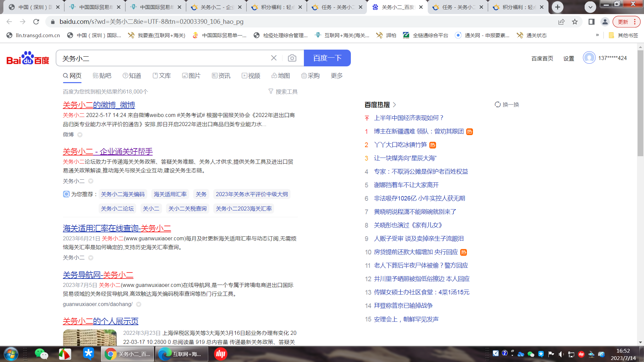Screen dimensions: 644x362
Task: Select the 2023年关务水平评价中级大纲 suggestion chip
Action: [252, 194]
